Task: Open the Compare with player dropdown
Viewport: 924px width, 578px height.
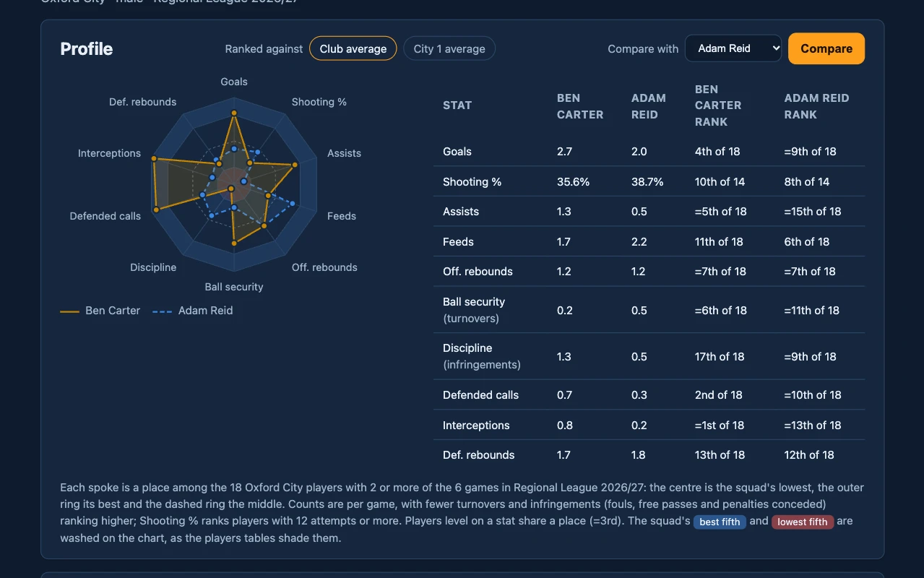Action: (x=733, y=48)
